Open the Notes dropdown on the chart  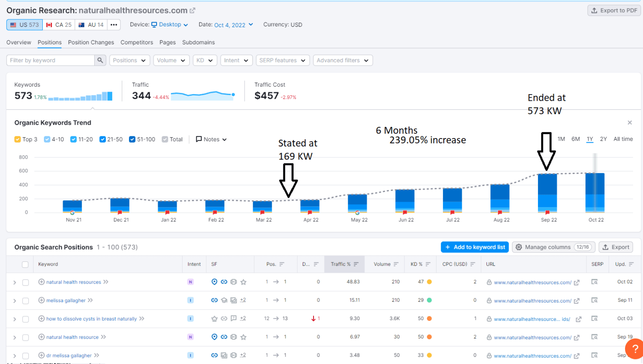211,139
